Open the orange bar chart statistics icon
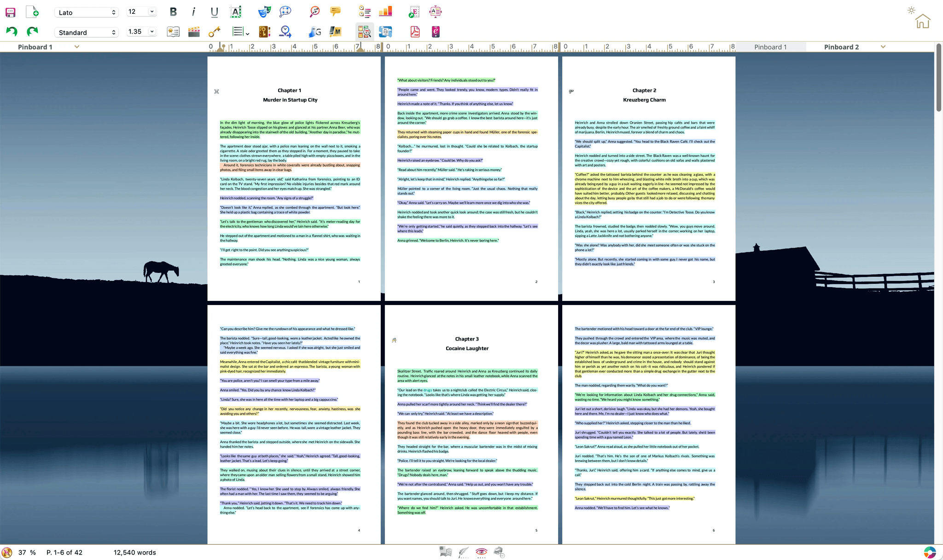This screenshot has height=560, width=943. click(x=385, y=12)
